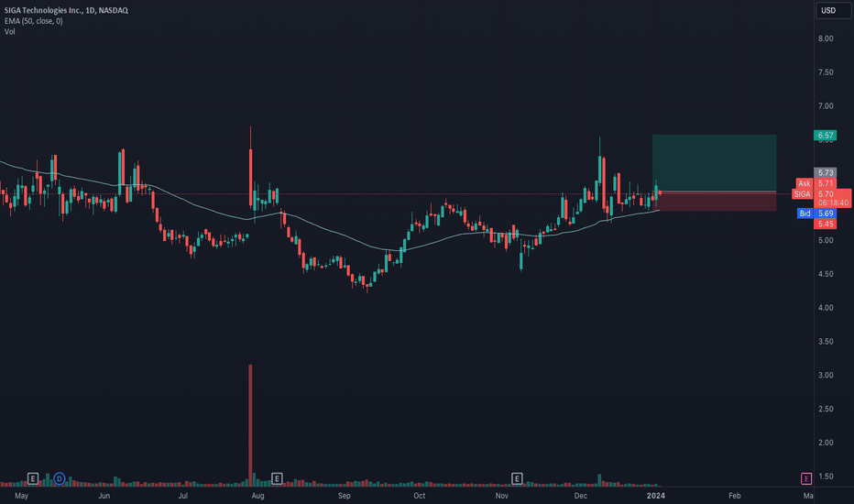
Task: Click the first earnings E marker near May
Action: [x=33, y=479]
